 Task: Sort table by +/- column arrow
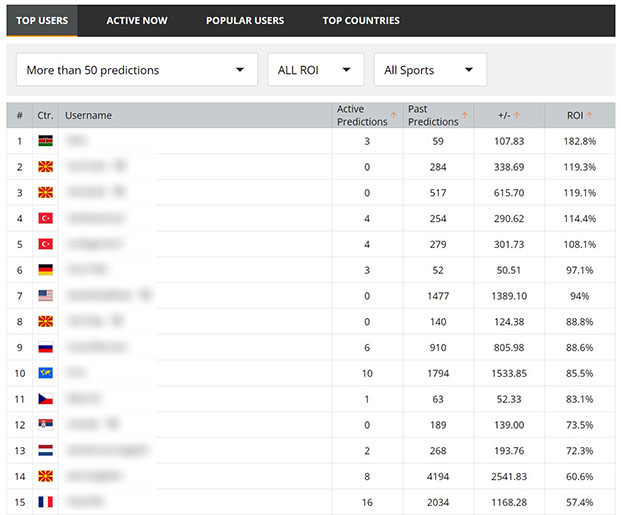(x=517, y=115)
